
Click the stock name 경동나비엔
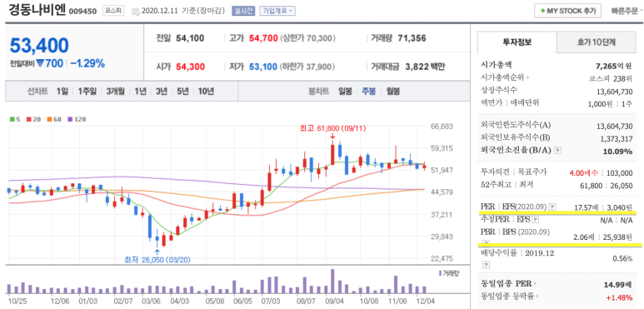click(37, 10)
